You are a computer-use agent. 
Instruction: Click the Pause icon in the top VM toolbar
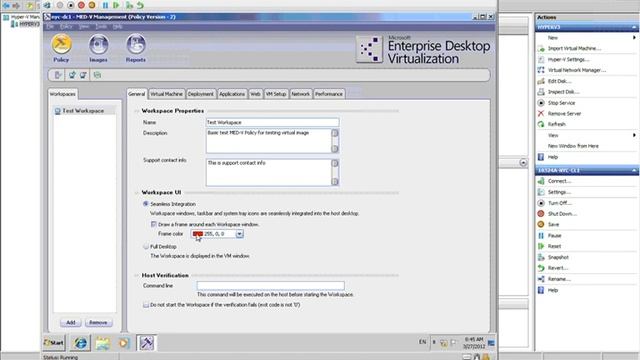point(105,5)
